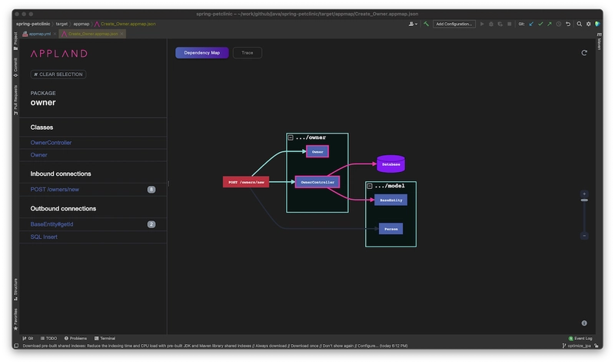Click Git update project arrow
The width and height of the screenshot is (615, 364).
[530, 24]
